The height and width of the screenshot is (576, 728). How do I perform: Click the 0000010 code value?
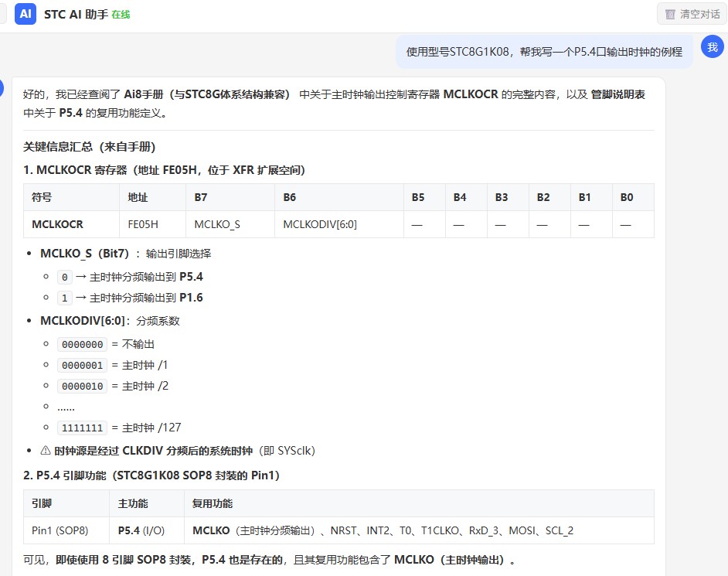82,386
